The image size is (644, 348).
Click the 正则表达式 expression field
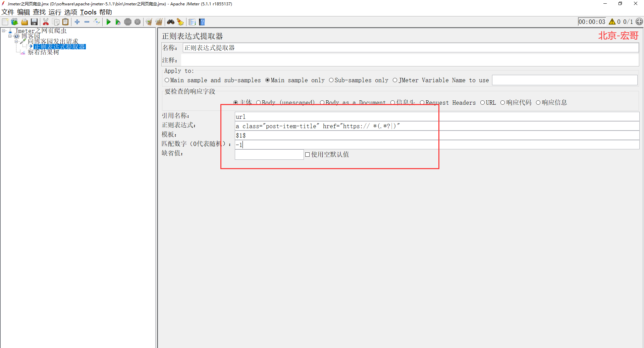point(437,126)
